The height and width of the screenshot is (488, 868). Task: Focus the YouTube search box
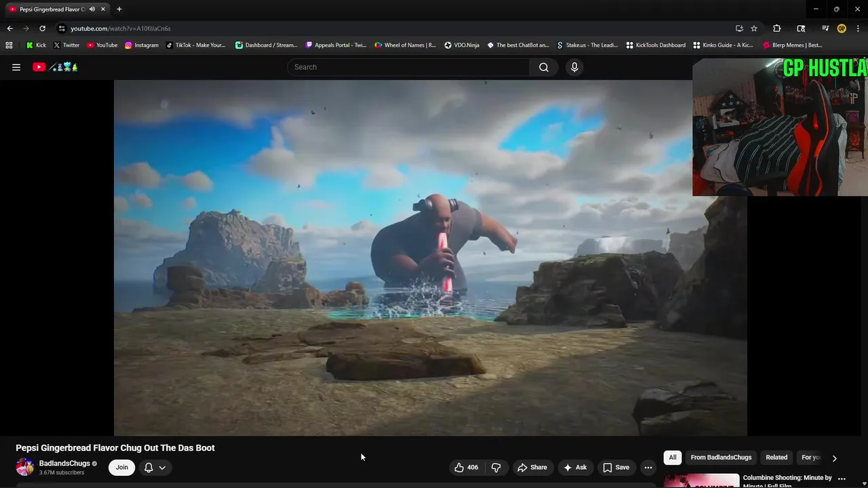[408, 67]
